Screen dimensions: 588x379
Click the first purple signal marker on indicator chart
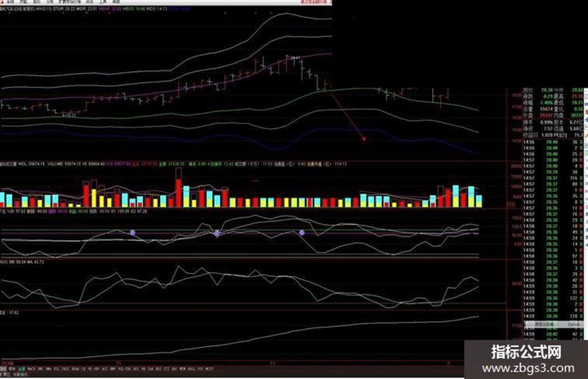tap(133, 233)
